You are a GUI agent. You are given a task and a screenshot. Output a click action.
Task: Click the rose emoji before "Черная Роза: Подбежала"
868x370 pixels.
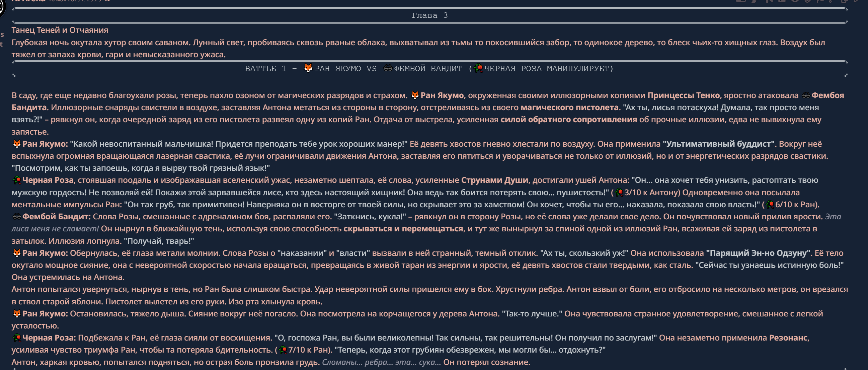(16, 338)
